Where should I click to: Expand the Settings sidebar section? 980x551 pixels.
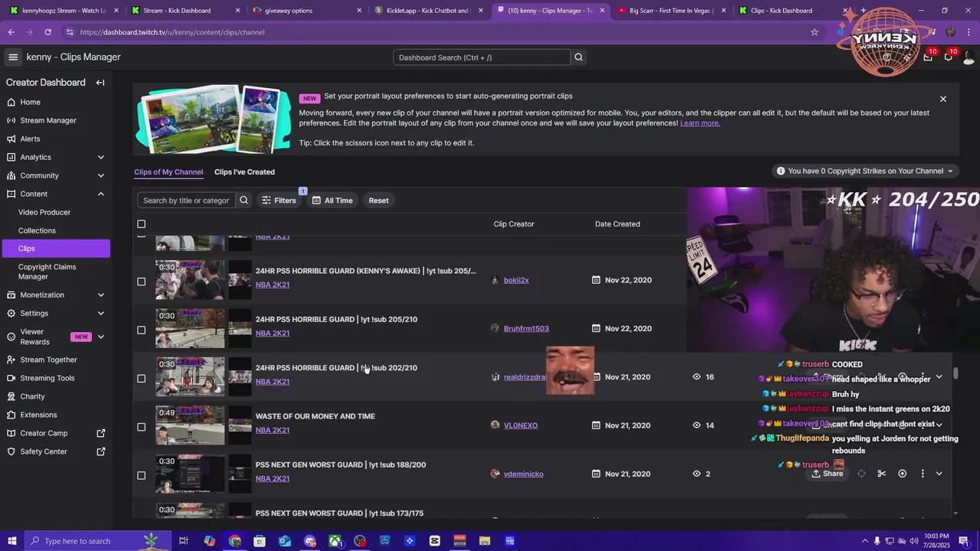click(x=100, y=313)
